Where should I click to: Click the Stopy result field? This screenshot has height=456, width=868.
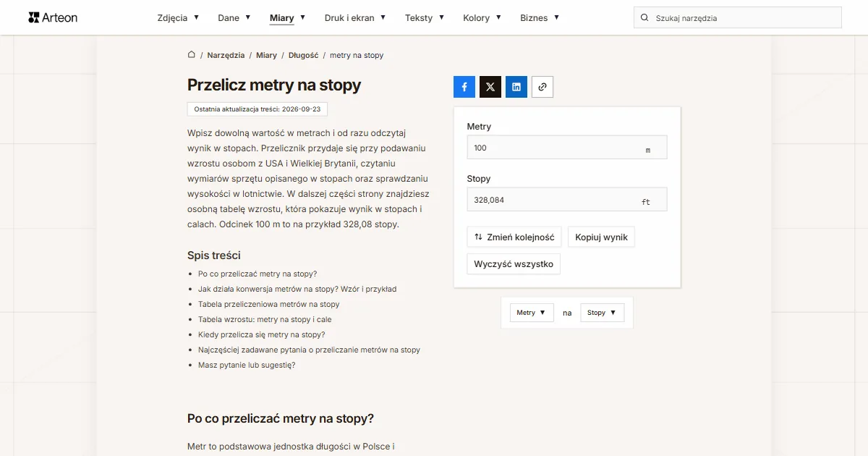pyautogui.click(x=567, y=200)
